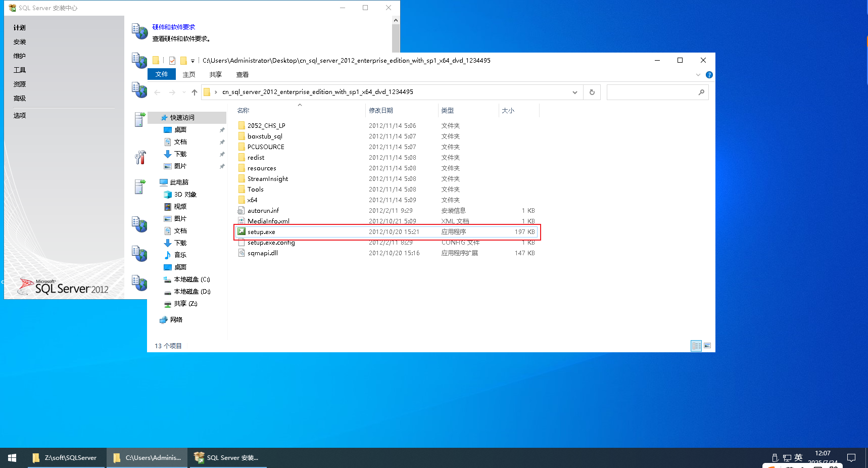
Task: Click the address bar path field
Action: click(392, 92)
